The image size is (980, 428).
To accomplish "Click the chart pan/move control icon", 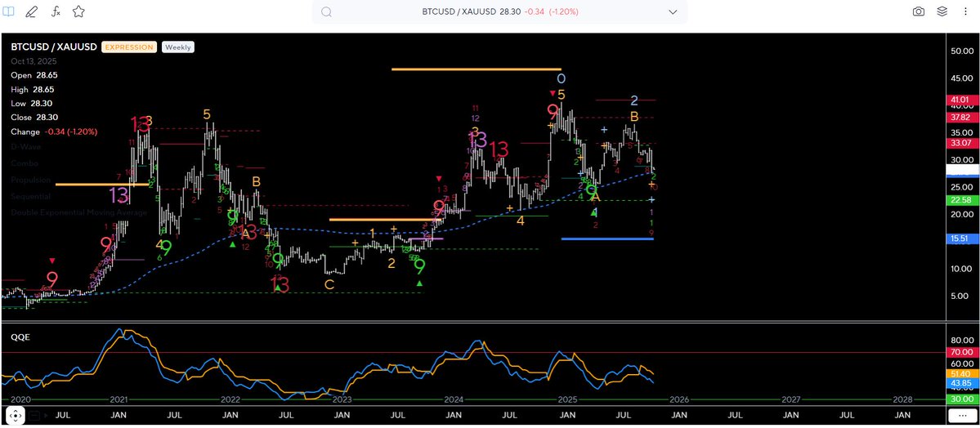I will click(16, 415).
